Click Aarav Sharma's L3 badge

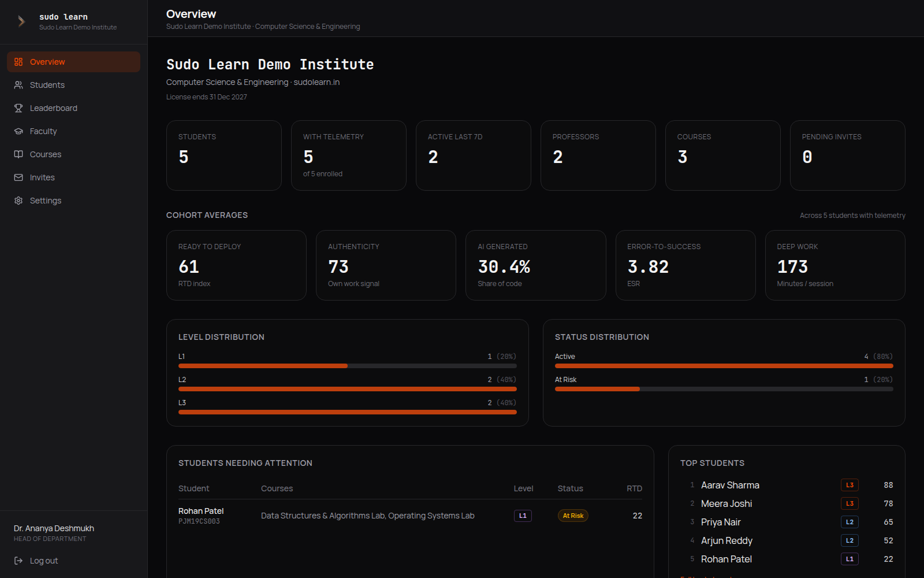click(850, 485)
